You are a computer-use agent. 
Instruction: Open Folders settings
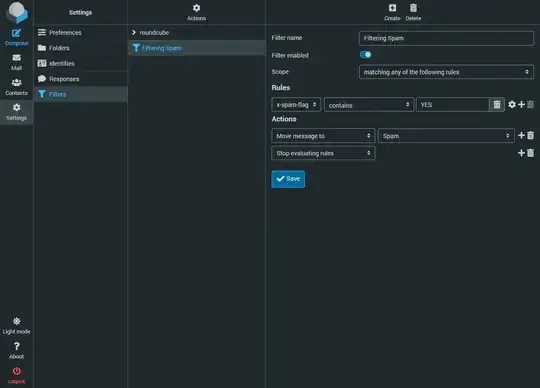coord(81,48)
